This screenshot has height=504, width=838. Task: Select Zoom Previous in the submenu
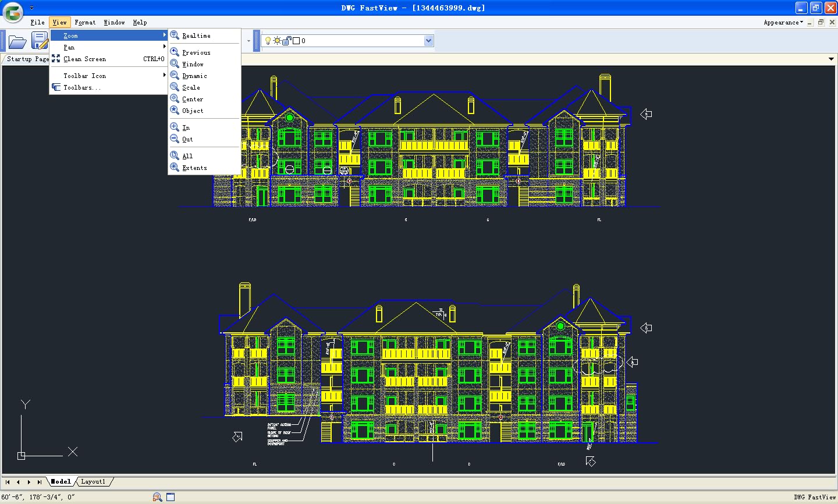coord(196,52)
